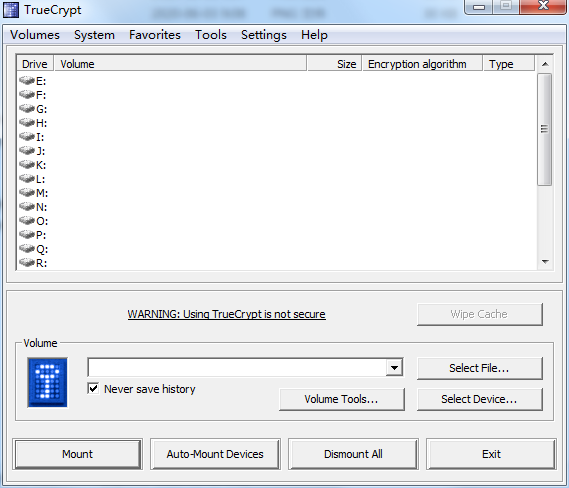This screenshot has width=569, height=488.
Task: Click inside the volume path input field
Action: tap(237, 368)
